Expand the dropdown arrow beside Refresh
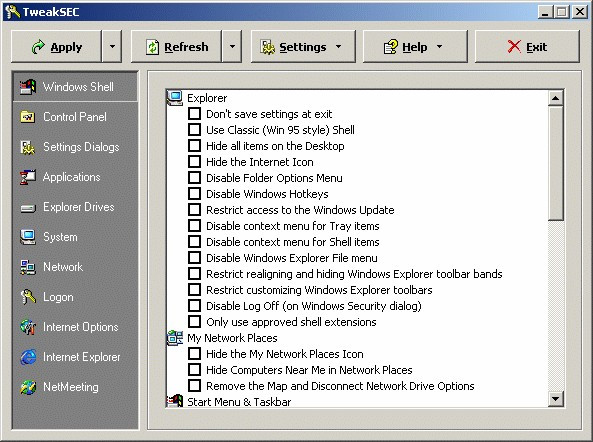Image resolution: width=593 pixels, height=442 pixels. tap(232, 47)
